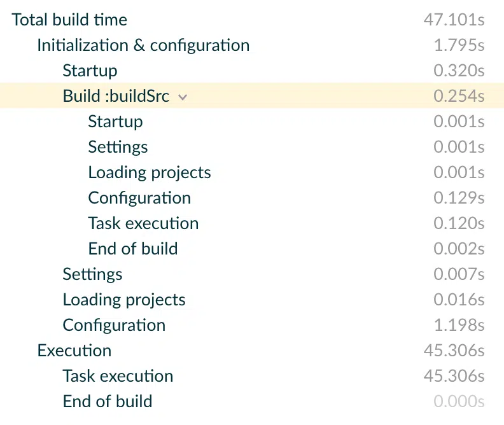504x425 pixels.
Task: Click Configuration row showing 1.198s
Action: (252, 324)
